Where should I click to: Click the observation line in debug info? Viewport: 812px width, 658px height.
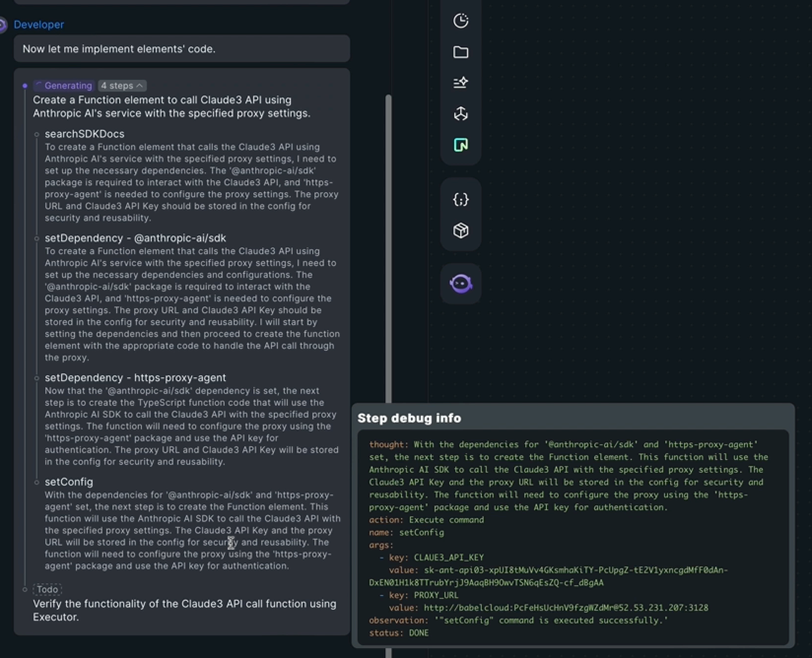[518, 621]
